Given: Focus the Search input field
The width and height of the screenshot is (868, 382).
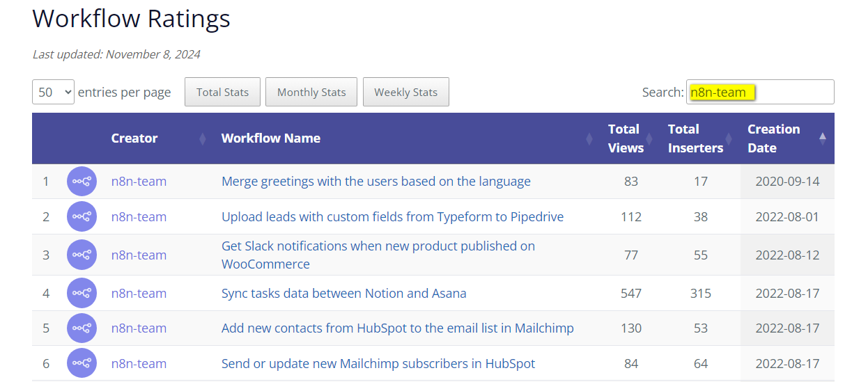Looking at the screenshot, I should point(760,92).
